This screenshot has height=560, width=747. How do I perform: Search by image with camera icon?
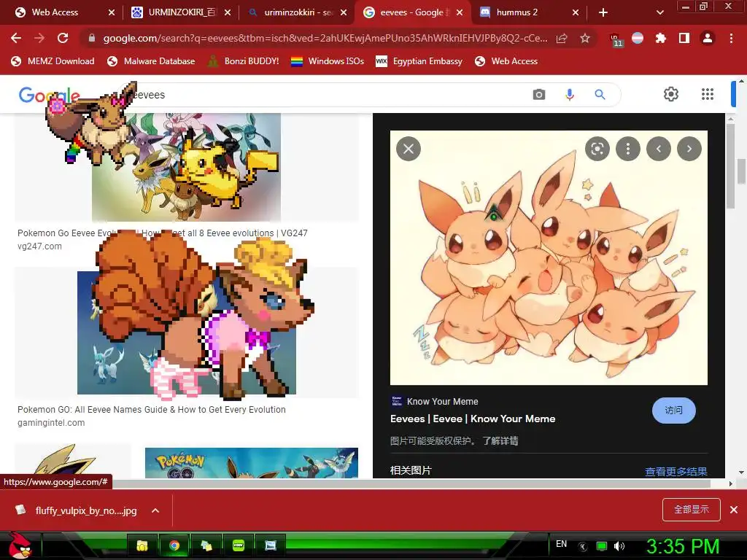[539, 94]
